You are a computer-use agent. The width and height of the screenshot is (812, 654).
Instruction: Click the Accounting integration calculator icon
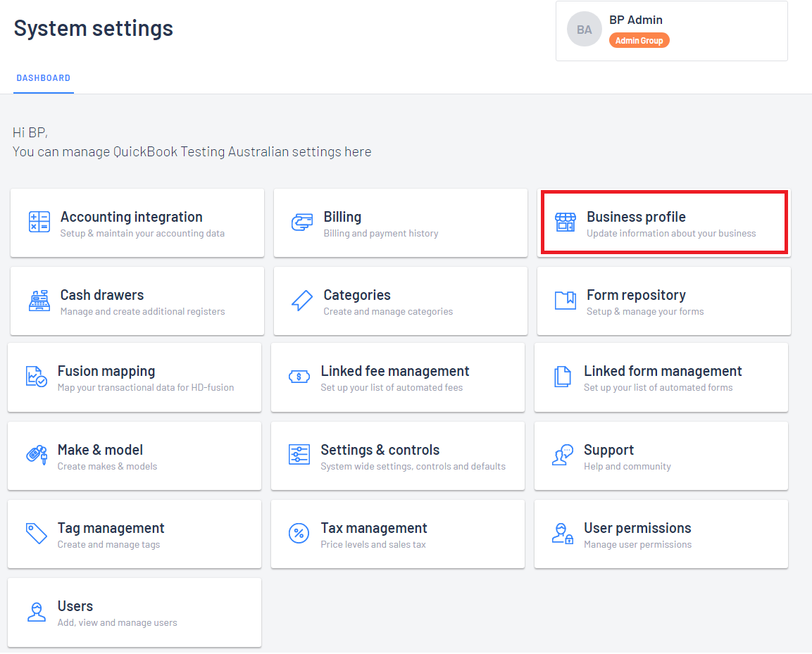click(x=39, y=222)
